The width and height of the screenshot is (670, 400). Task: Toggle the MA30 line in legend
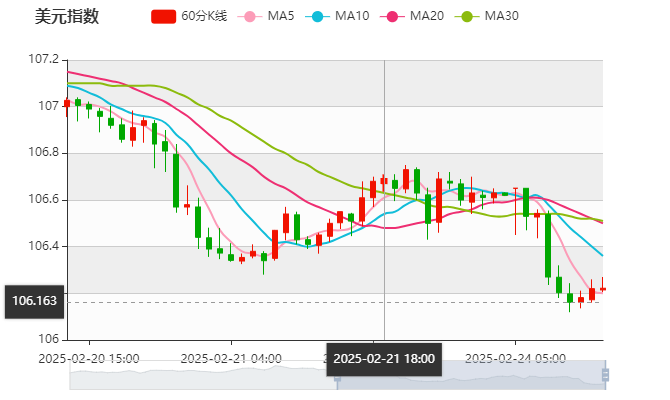pyautogui.click(x=487, y=16)
